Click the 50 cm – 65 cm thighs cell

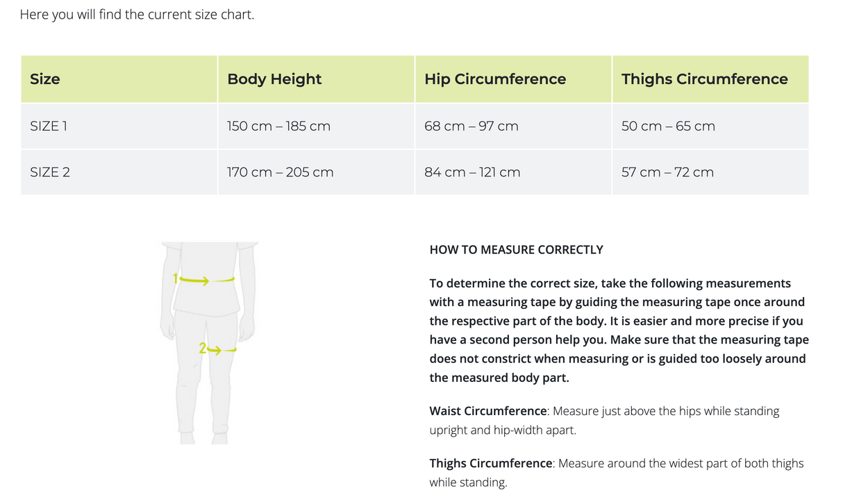pyautogui.click(x=668, y=126)
